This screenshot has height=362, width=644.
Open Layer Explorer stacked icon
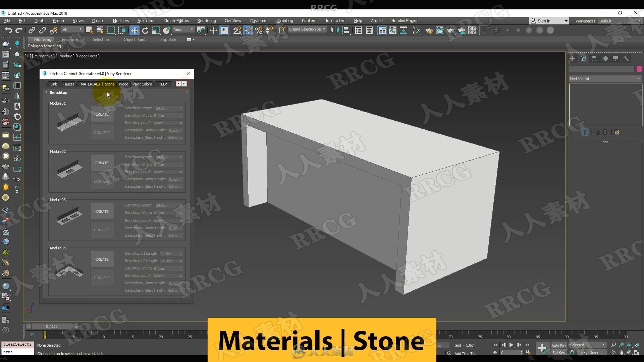click(369, 31)
